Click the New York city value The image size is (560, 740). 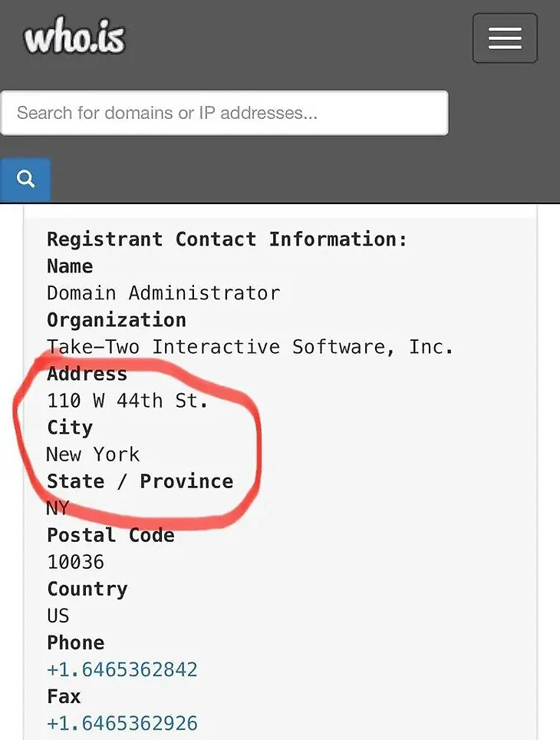pyautogui.click(x=93, y=454)
